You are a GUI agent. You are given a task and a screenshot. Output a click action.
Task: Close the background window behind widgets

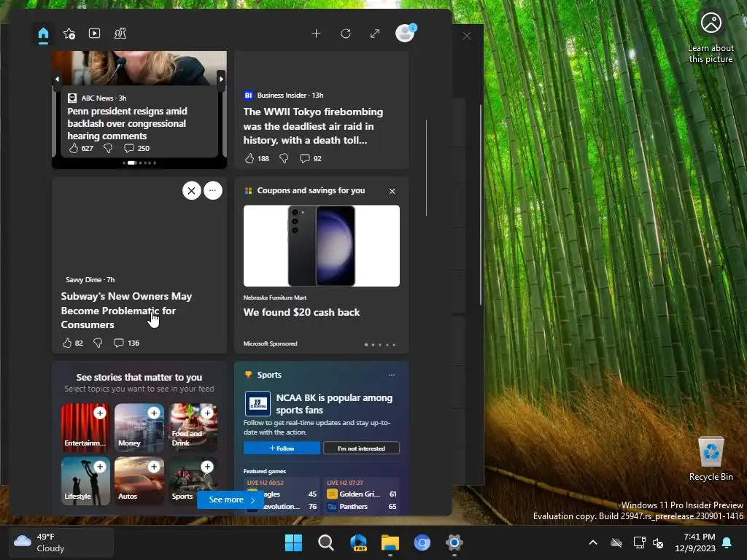click(467, 36)
